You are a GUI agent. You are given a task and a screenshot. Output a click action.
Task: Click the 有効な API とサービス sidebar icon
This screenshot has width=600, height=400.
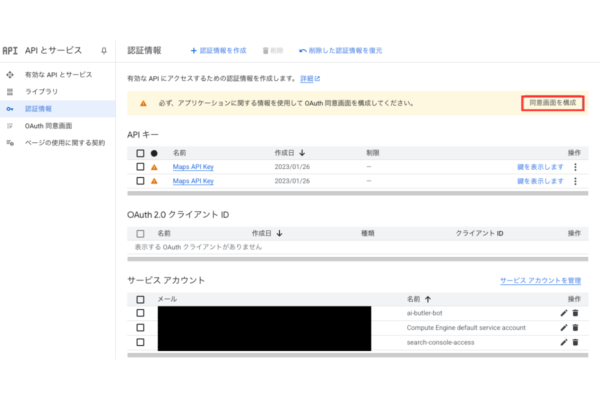[x=10, y=75]
